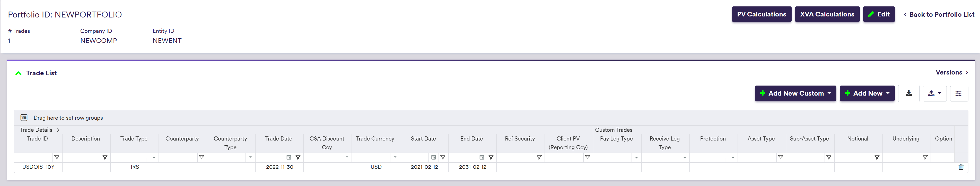Go back to the Portfolio List
Viewport: 980px width, 186px height.
coord(939,14)
